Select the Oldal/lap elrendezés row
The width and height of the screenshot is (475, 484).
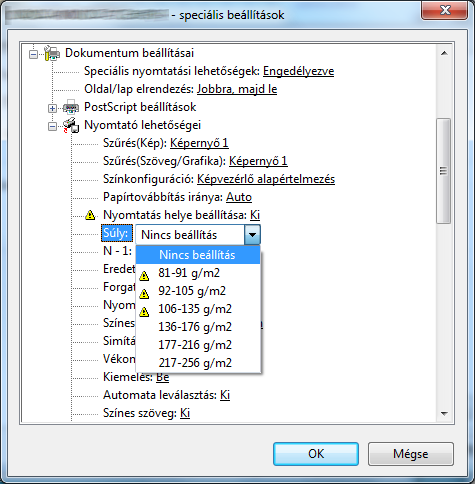pos(180,89)
